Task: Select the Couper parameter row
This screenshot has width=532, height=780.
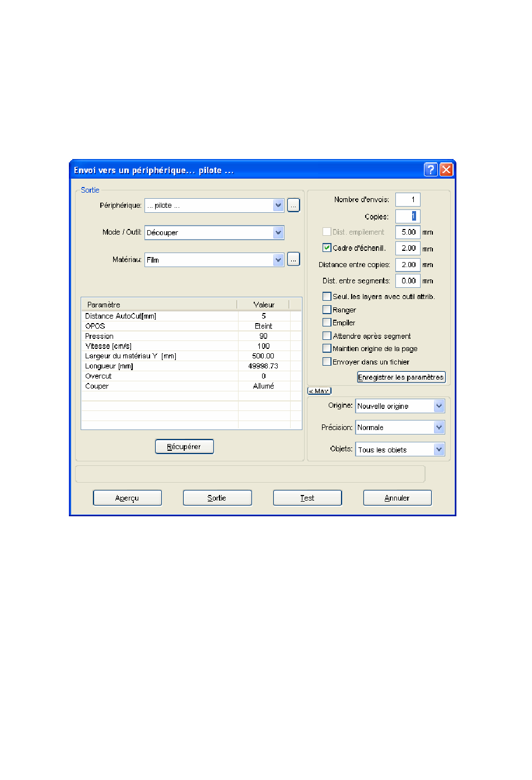Action: tap(191, 386)
